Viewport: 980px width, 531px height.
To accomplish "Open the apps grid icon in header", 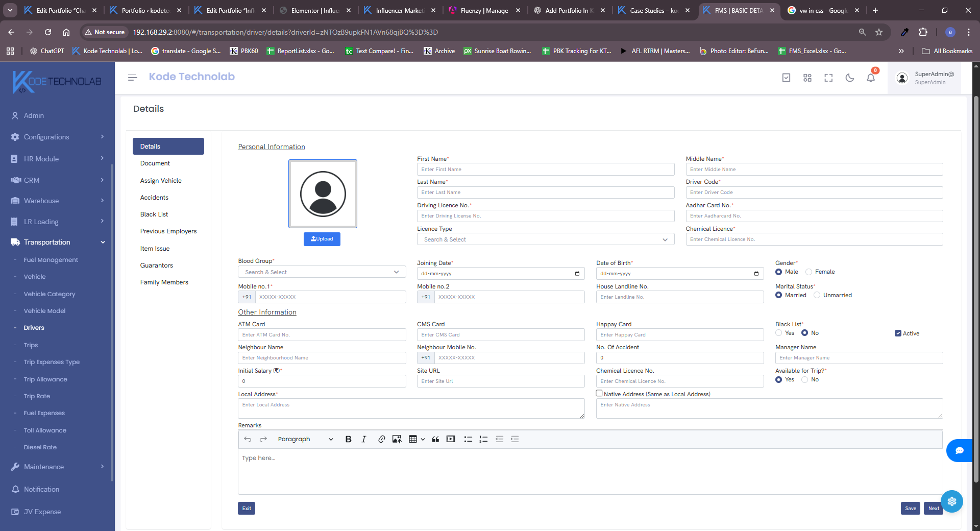I will coord(807,78).
